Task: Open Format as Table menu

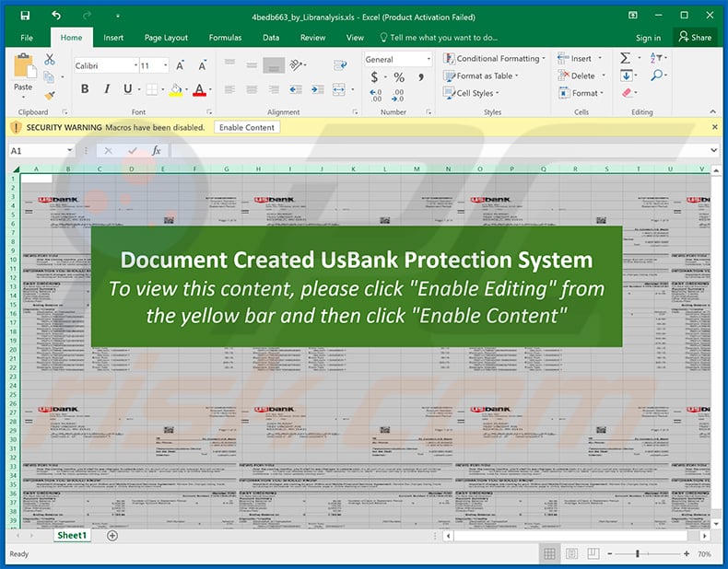Action: coord(481,75)
